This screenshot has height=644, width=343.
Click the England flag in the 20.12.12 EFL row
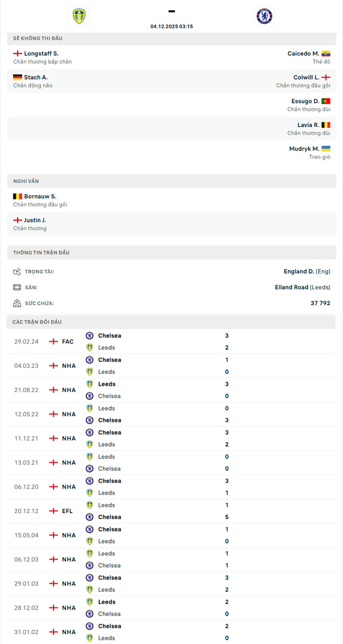click(x=53, y=511)
